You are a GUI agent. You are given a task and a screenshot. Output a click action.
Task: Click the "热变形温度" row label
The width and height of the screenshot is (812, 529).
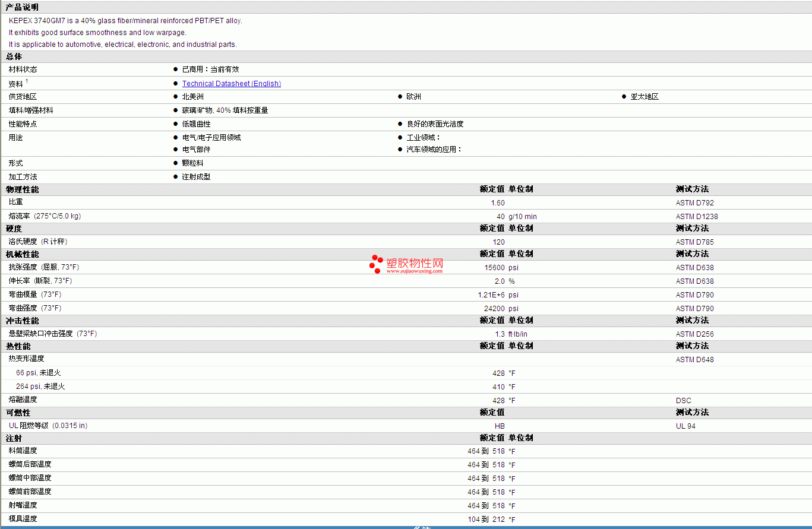coord(27,359)
